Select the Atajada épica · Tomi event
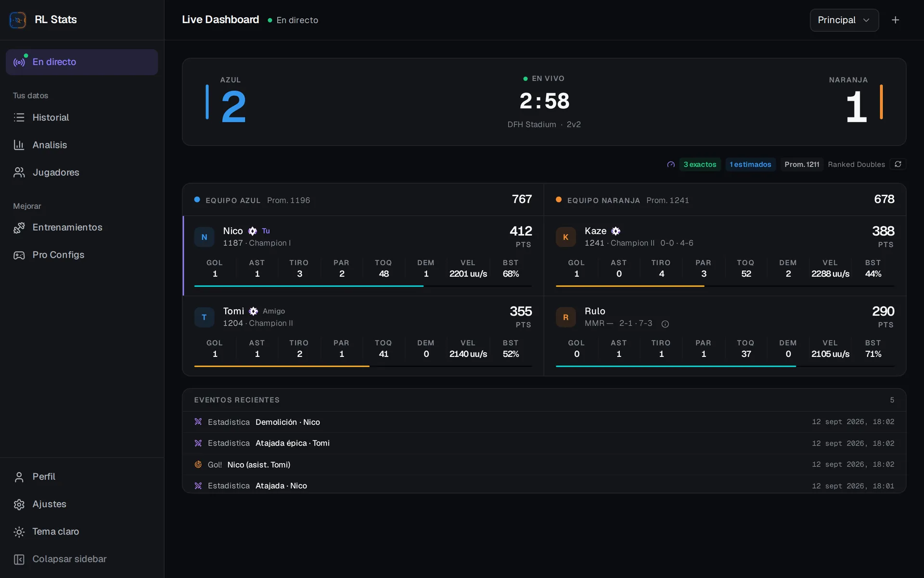924x578 pixels. tap(544, 443)
